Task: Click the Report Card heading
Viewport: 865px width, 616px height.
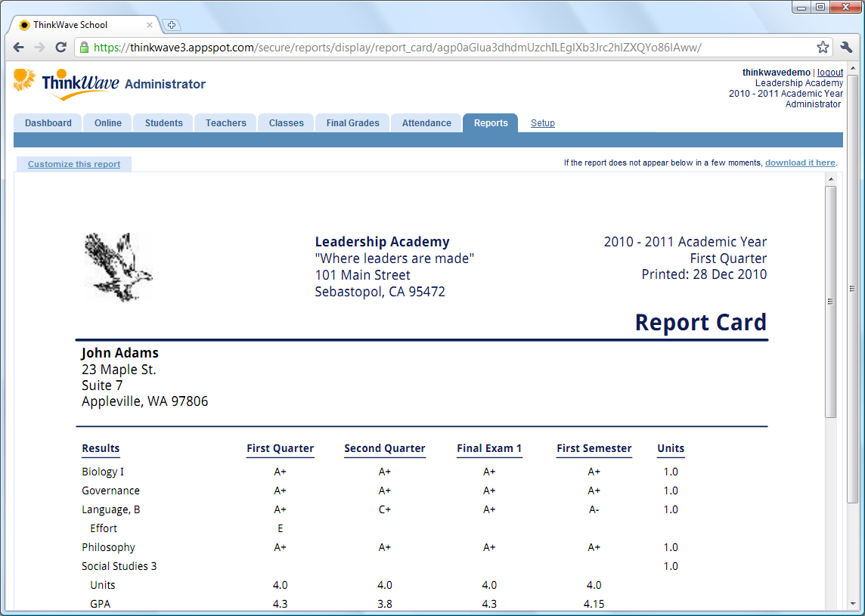Action: pos(701,323)
